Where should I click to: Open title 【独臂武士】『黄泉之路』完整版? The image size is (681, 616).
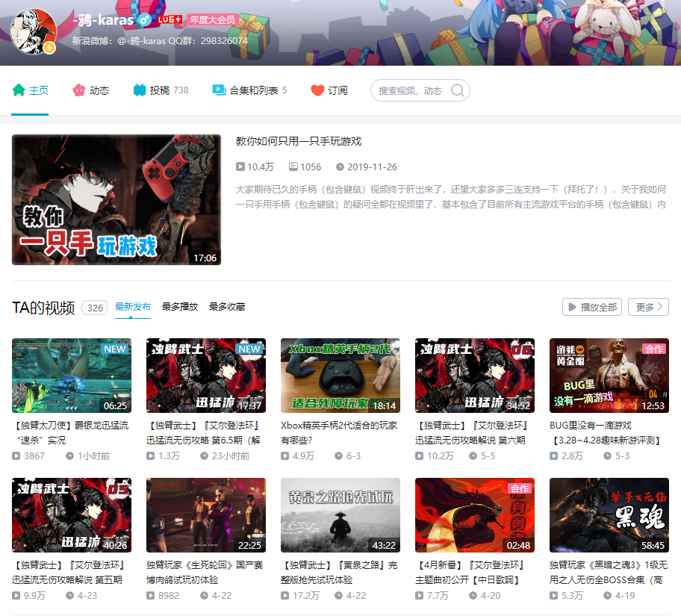[339, 573]
